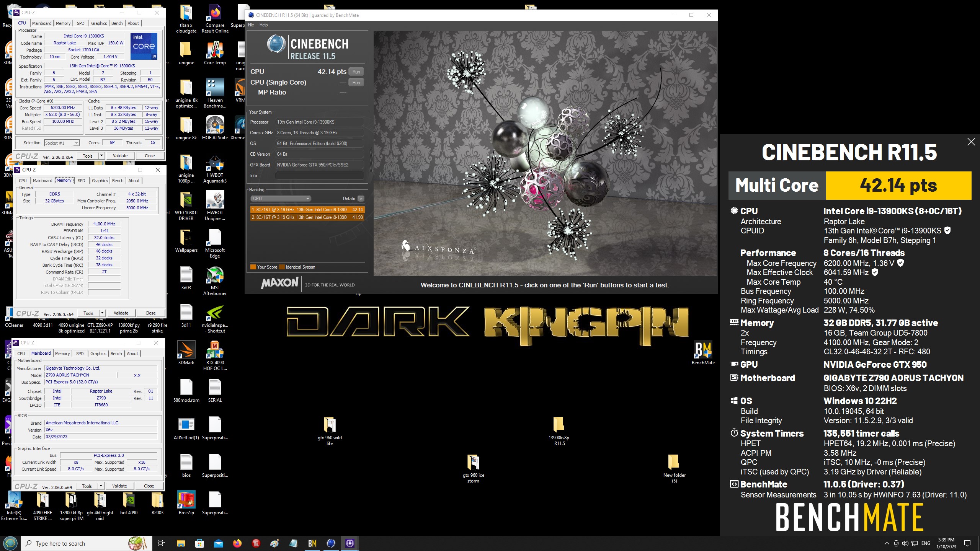
Task: Click CPU-Z icon in taskbar
Action: point(350,543)
